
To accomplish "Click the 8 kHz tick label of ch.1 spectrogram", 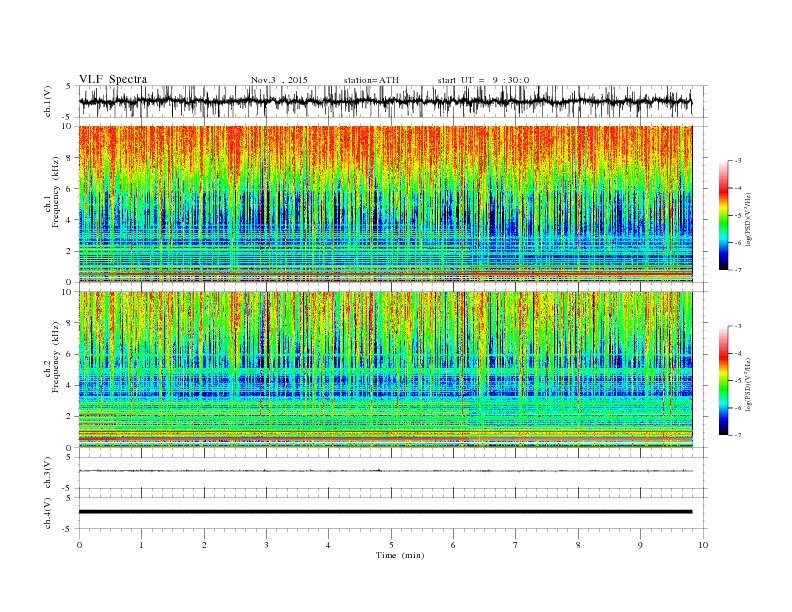I will [x=70, y=158].
